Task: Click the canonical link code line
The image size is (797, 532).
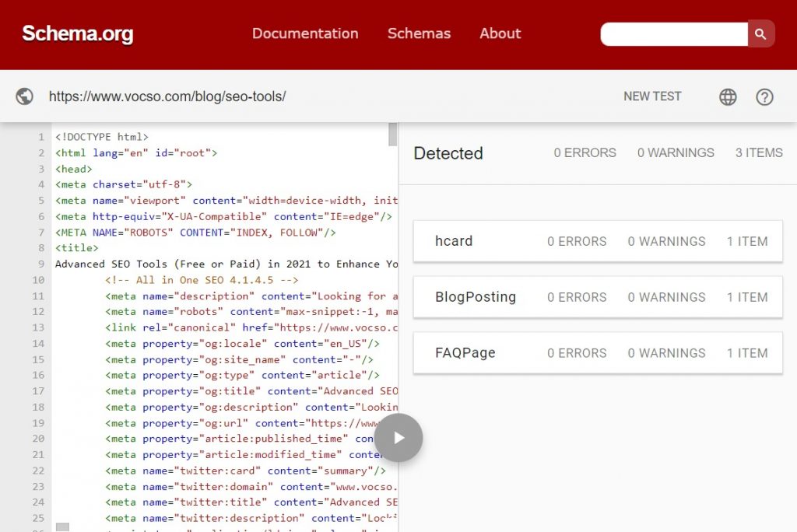Action: tap(251, 327)
